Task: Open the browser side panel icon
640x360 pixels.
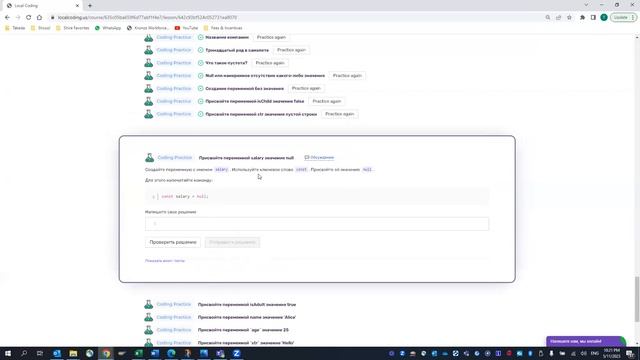Action: [593, 18]
